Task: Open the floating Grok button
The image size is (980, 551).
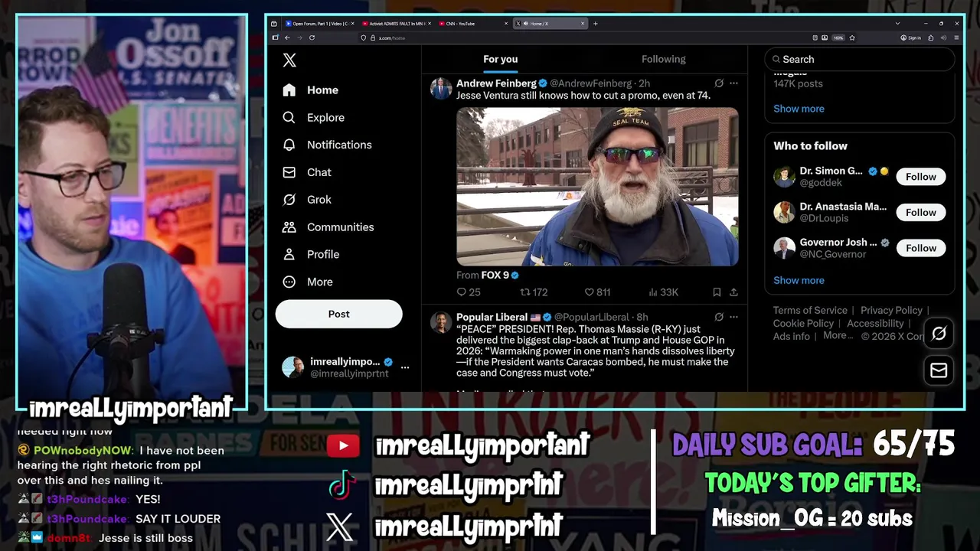Action: (939, 334)
